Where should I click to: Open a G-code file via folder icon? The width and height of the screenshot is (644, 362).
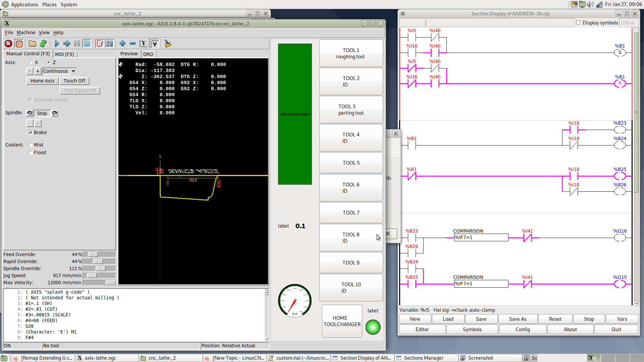point(32,44)
